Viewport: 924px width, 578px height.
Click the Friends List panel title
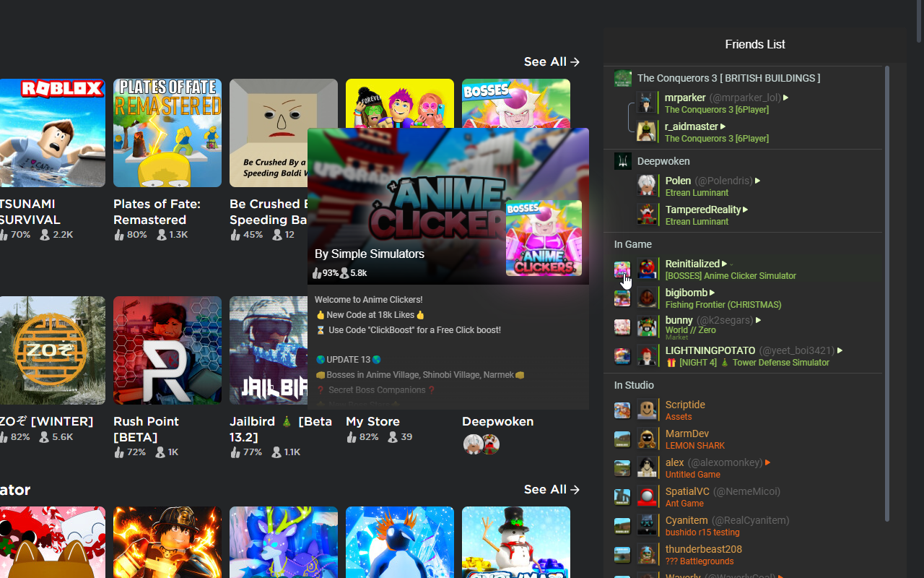point(755,45)
